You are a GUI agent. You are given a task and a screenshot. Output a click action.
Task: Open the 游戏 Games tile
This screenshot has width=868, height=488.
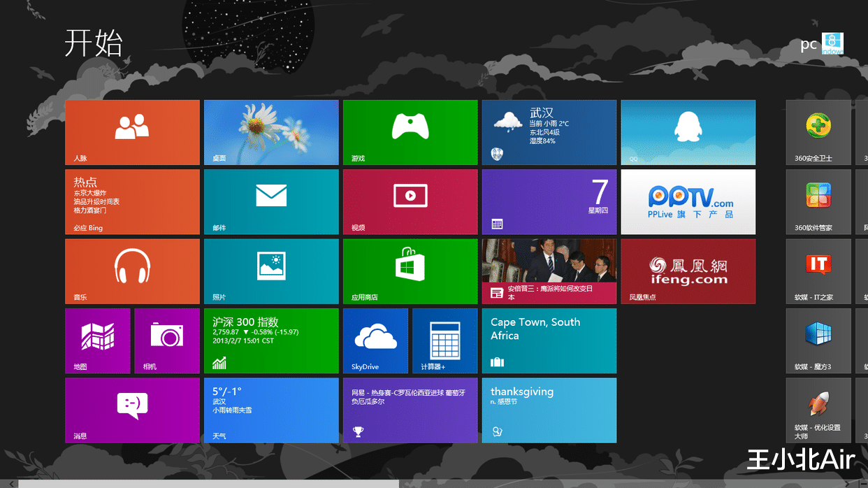(x=410, y=132)
